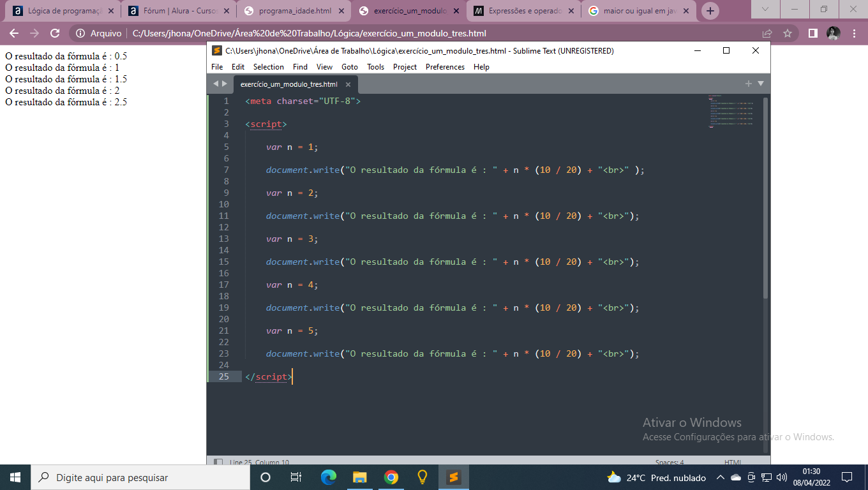
Task: Open Cortana circle icon on taskbar
Action: pos(266,477)
